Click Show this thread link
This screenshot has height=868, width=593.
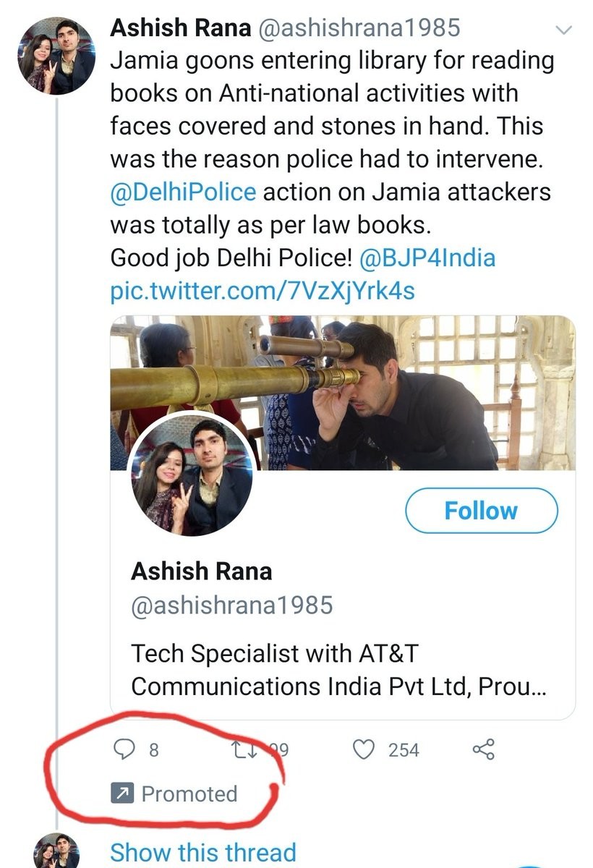tap(202, 852)
